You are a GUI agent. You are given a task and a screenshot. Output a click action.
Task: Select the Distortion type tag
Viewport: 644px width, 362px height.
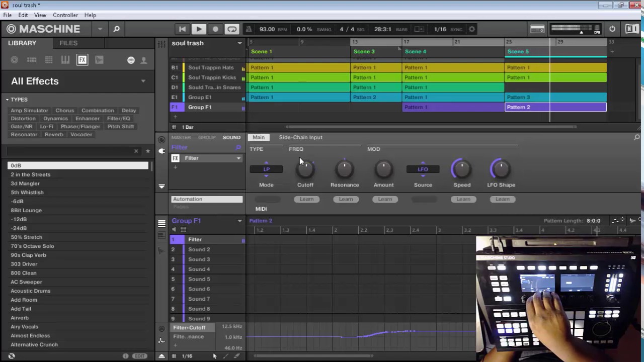tap(23, 119)
